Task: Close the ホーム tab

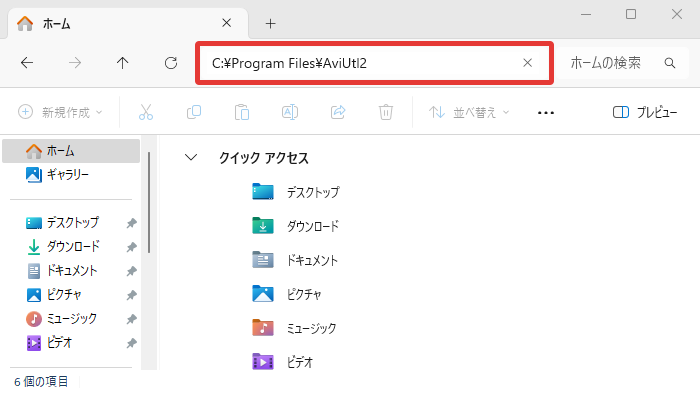Action: 226,23
